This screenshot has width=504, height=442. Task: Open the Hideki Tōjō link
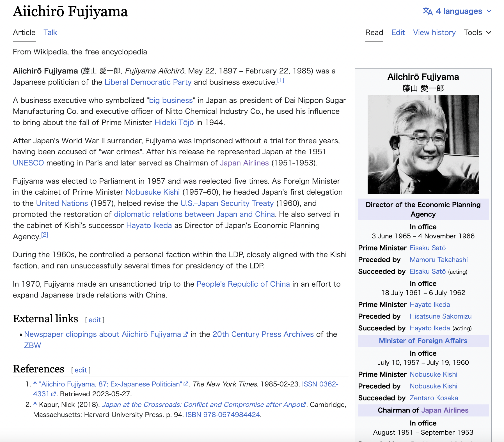174,123
